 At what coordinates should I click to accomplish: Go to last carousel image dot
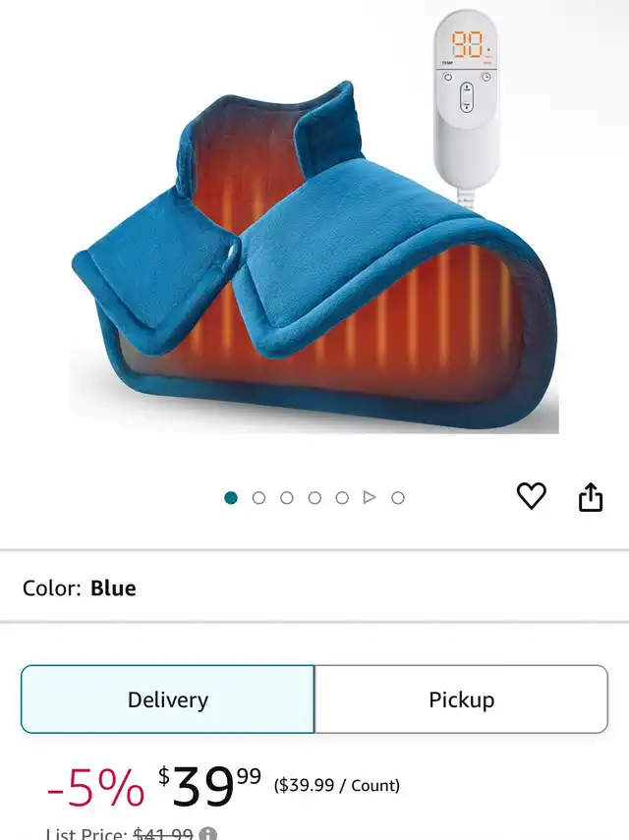[397, 498]
